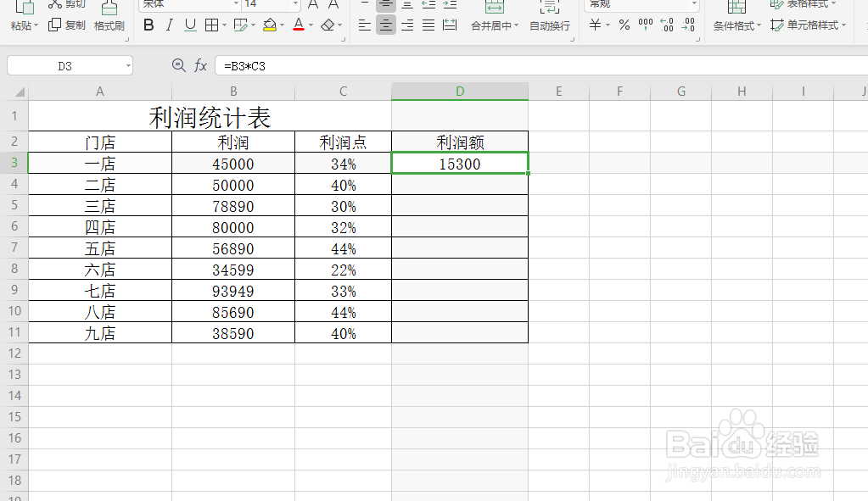Apply red font color
This screenshot has height=501, width=868.
pos(299,25)
